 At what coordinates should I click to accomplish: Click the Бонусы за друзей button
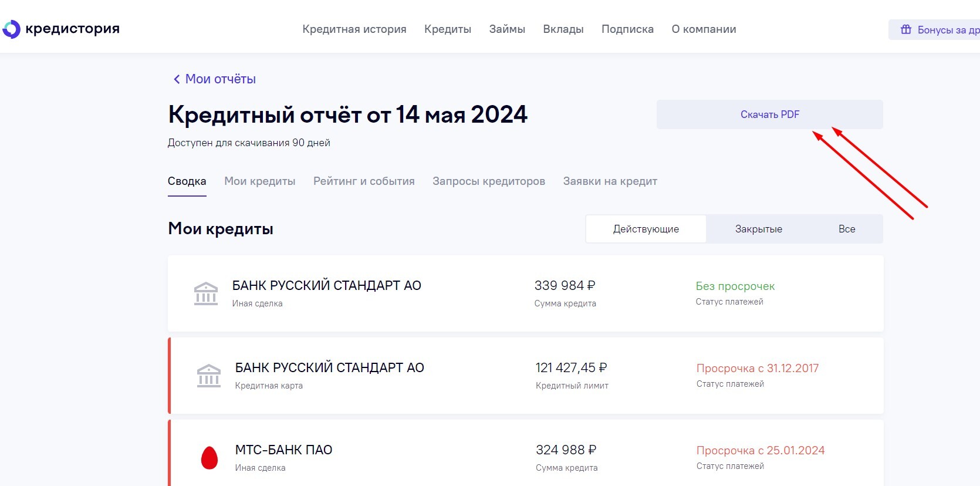(x=939, y=30)
